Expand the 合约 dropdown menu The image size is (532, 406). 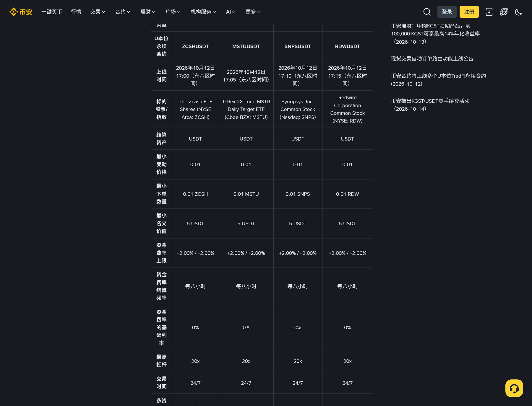click(123, 12)
